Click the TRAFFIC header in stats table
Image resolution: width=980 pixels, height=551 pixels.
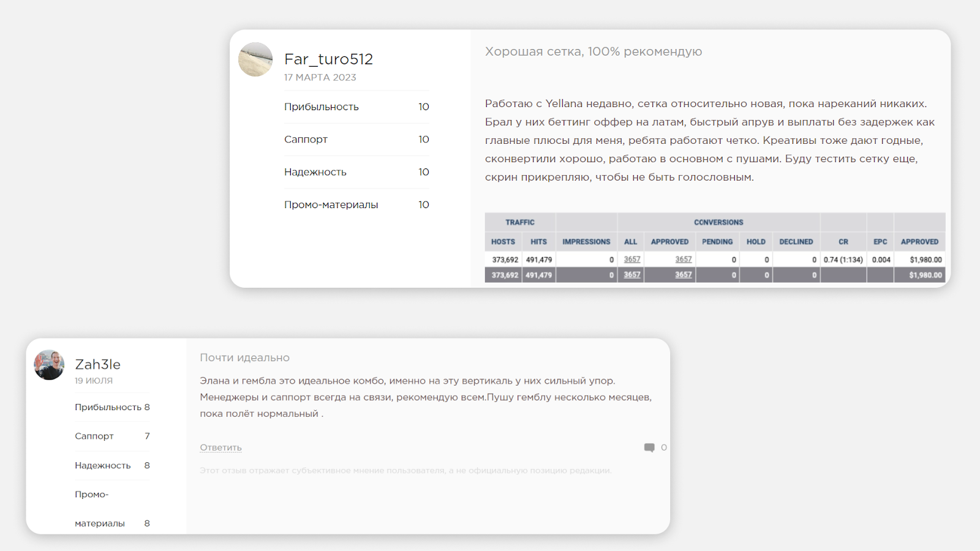(x=520, y=222)
